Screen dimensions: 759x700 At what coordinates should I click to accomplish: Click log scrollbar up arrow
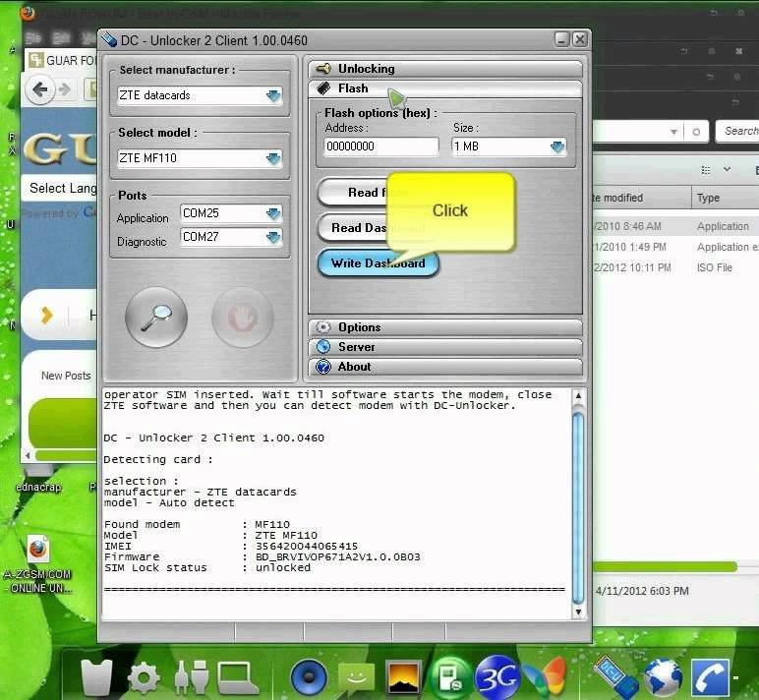578,395
